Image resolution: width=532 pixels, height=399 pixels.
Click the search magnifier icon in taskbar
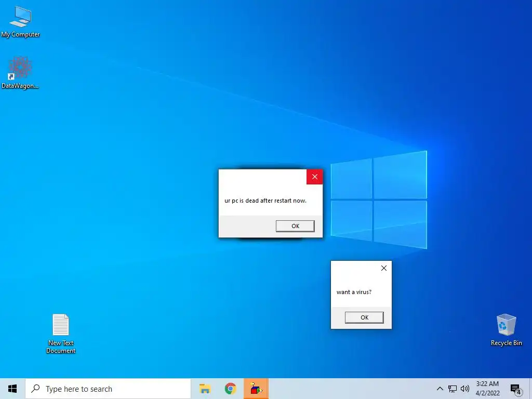pyautogui.click(x=36, y=389)
